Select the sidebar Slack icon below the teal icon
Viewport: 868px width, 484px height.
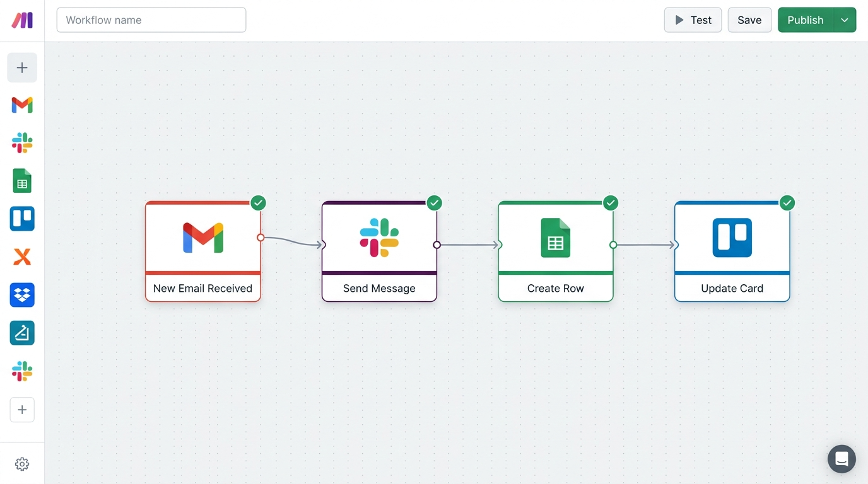point(22,371)
